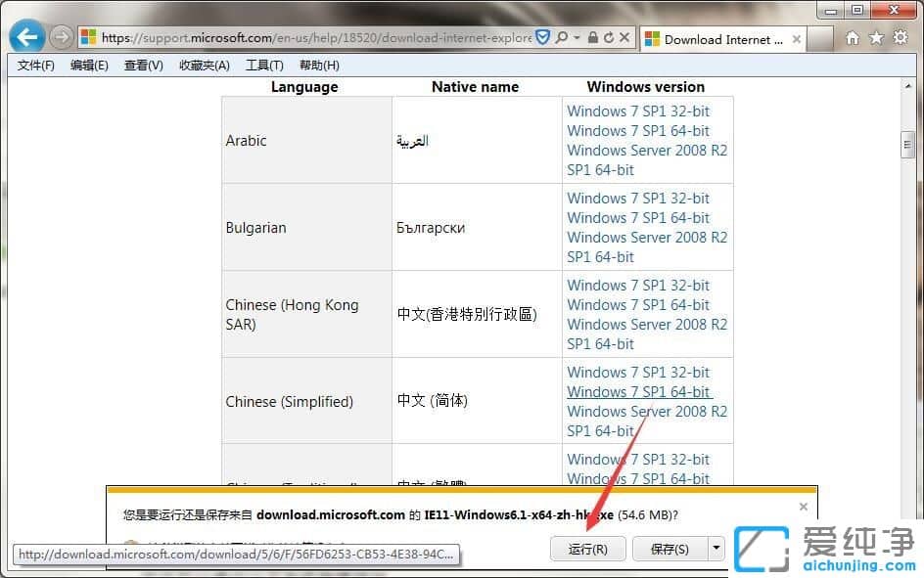Open the Save options dropdown beside 保存(S)
The image size is (924, 578).
[716, 549]
